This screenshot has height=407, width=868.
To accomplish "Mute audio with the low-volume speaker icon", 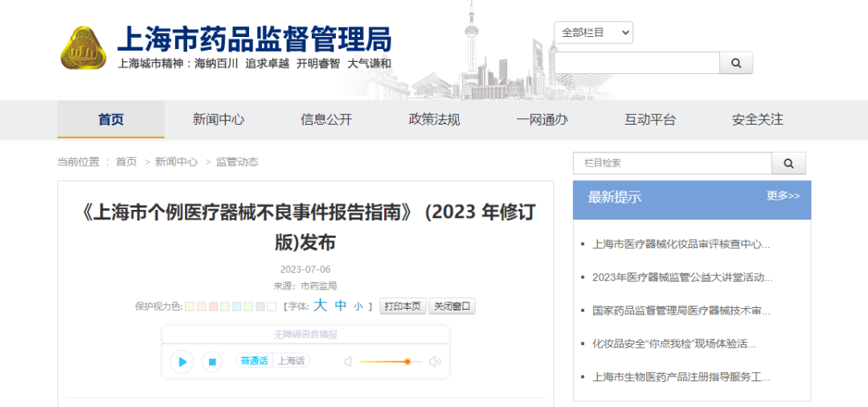I will pyautogui.click(x=348, y=362).
